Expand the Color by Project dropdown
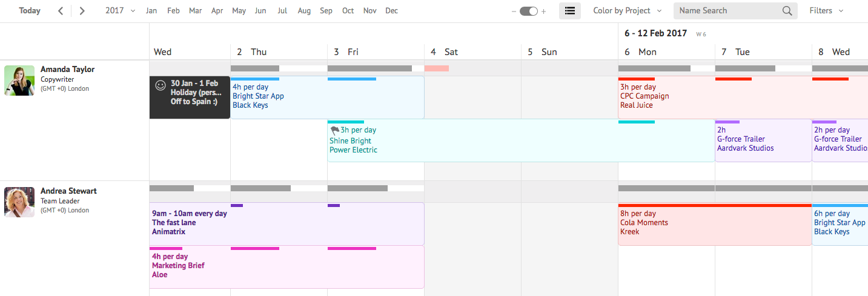 (x=626, y=11)
